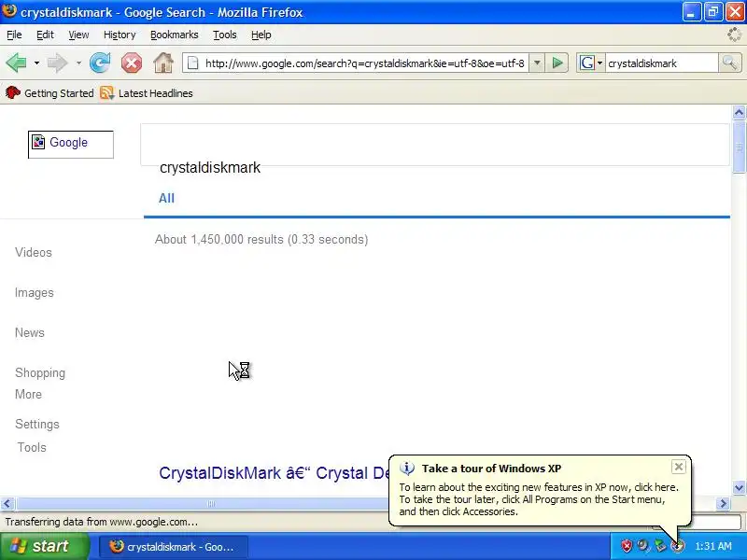The height and width of the screenshot is (560, 747).
Task: Click the vertical scrollbar down arrow
Action: point(739,487)
